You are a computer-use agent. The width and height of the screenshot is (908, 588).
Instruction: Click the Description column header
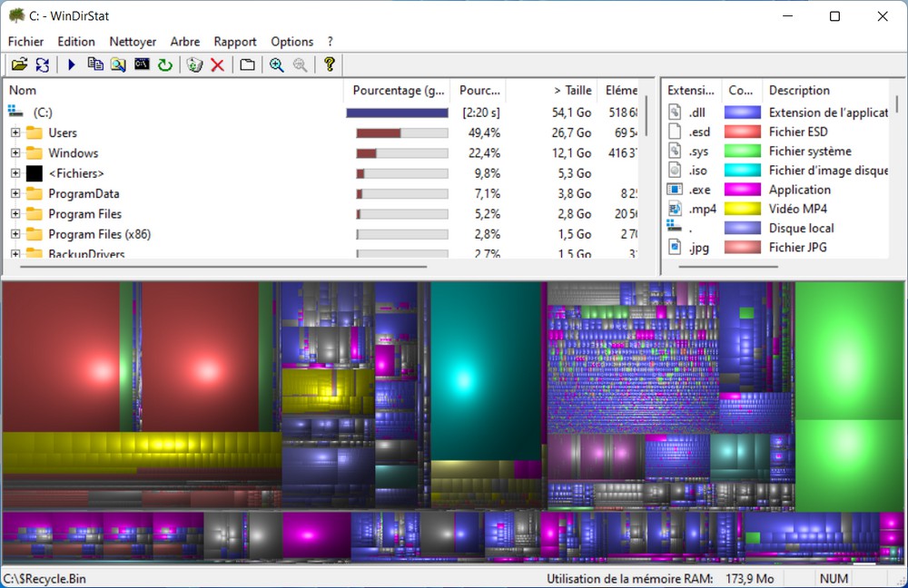[824, 90]
